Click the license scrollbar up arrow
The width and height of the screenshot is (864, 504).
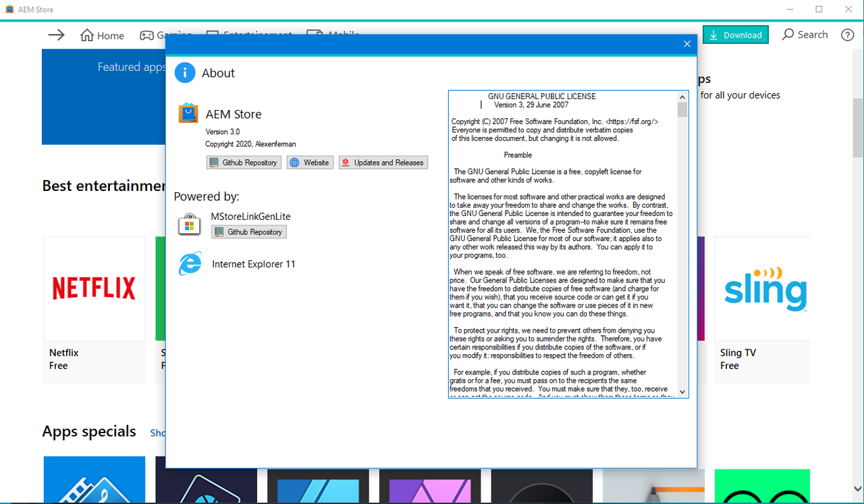682,96
